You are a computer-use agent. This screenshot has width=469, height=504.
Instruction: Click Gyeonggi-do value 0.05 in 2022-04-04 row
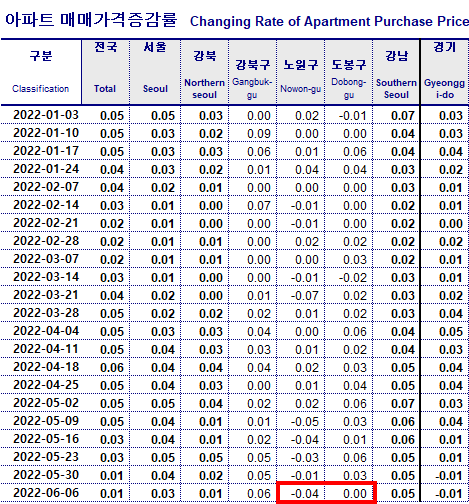click(x=451, y=332)
